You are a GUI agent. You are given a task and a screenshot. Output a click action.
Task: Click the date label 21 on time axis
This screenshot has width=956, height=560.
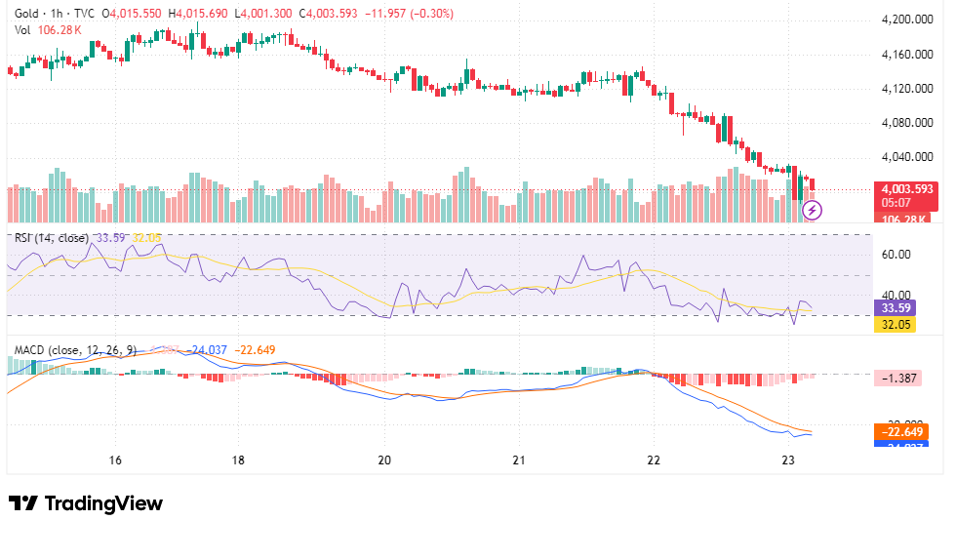tap(519, 460)
